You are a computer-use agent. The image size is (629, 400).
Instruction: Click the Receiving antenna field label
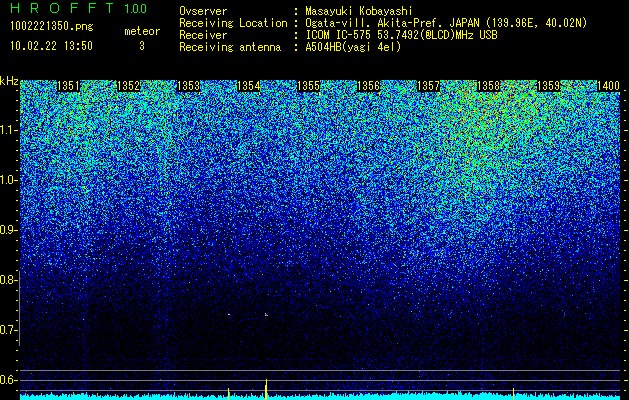pyautogui.click(x=230, y=47)
